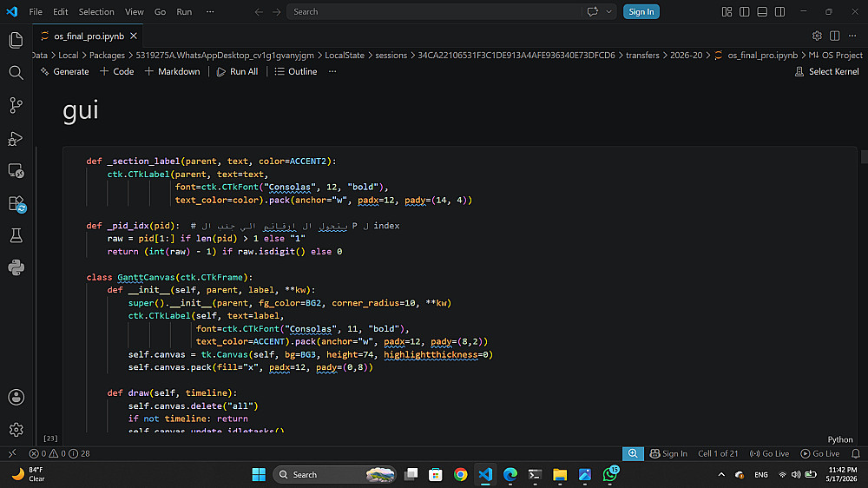Open the Testing flask icon view
Screen dimensions: 868x488
click(16, 235)
